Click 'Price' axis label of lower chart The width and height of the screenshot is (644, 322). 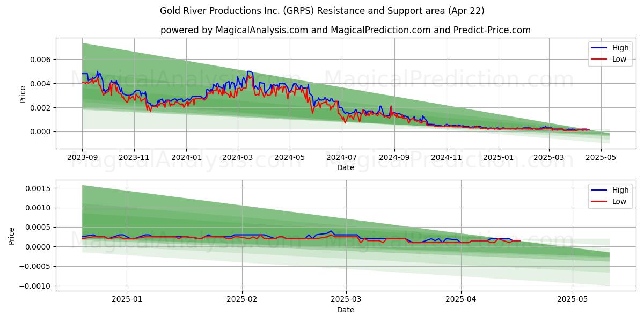click(x=12, y=236)
